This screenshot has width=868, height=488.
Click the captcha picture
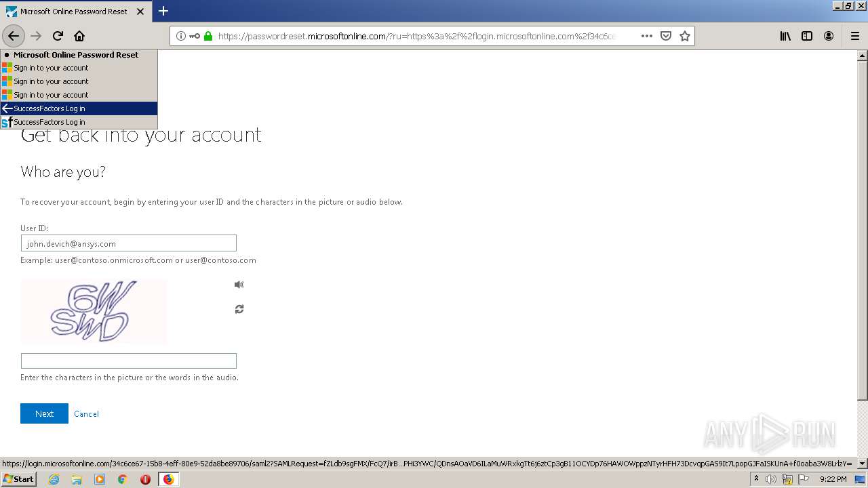pos(94,312)
